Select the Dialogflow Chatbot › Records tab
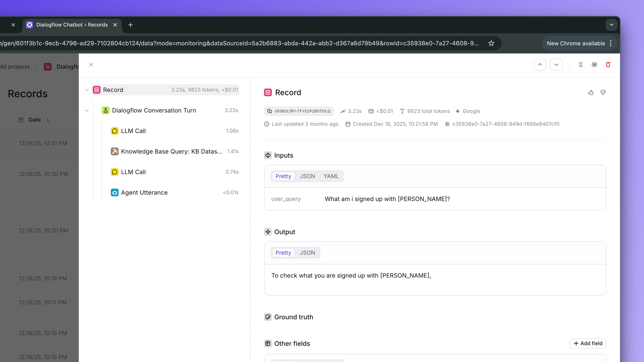 pyautogui.click(x=72, y=25)
